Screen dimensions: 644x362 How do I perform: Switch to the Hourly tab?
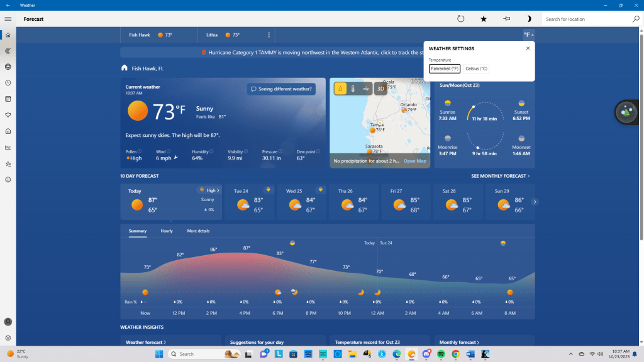[x=167, y=231]
